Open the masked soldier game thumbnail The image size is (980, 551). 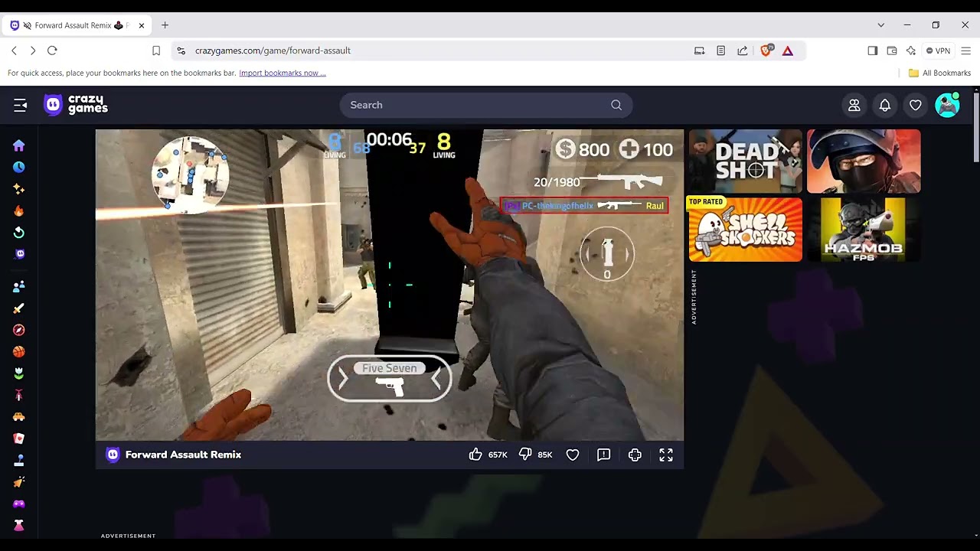click(x=864, y=161)
